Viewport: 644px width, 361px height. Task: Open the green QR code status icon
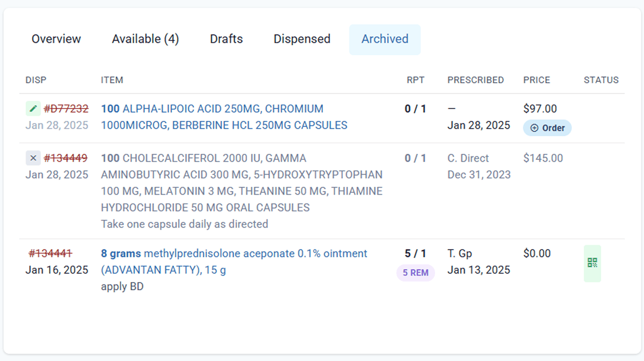592,263
